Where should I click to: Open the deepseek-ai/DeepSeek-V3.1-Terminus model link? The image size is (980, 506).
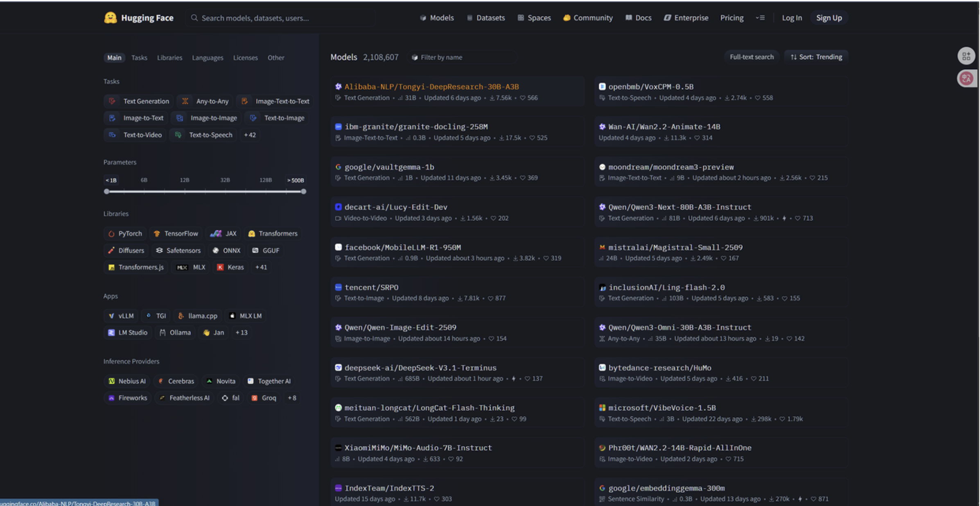click(420, 368)
